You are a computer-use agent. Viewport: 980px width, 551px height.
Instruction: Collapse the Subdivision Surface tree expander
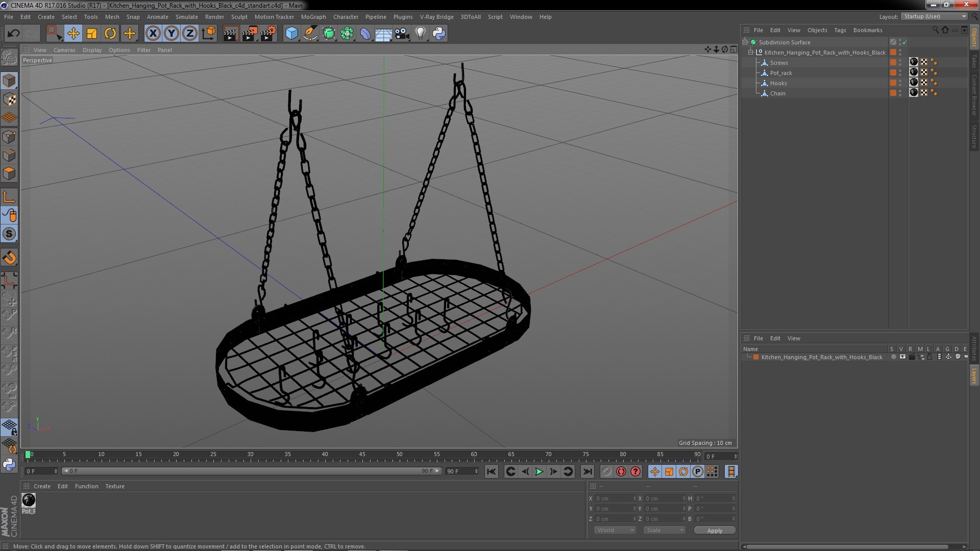pyautogui.click(x=745, y=42)
